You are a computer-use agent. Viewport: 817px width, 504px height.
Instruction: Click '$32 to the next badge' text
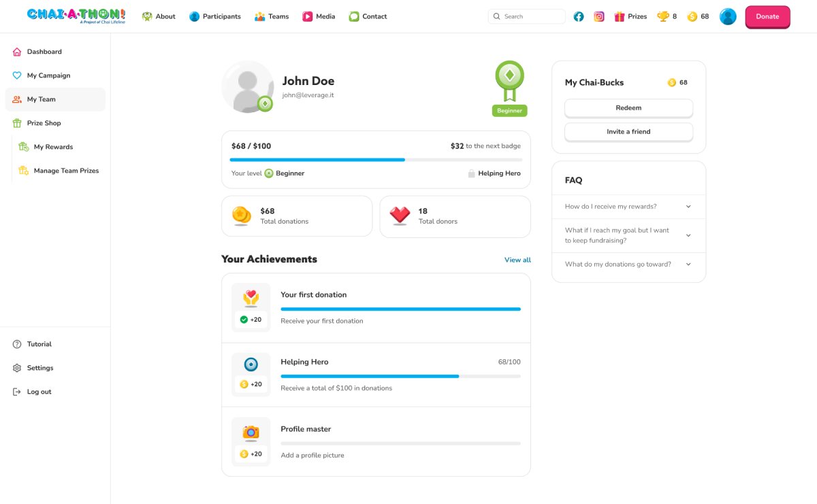click(485, 146)
